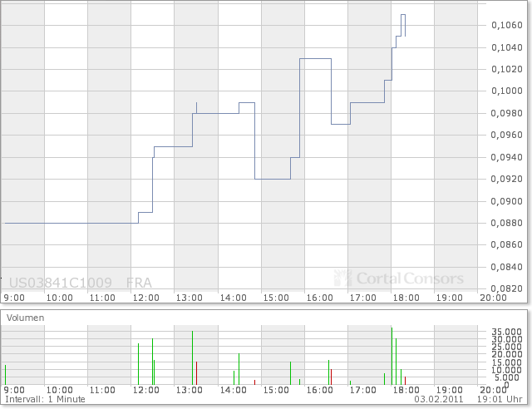532x409 pixels.
Task: Click 9:00 on the price chart time axis
Action: coord(14,298)
